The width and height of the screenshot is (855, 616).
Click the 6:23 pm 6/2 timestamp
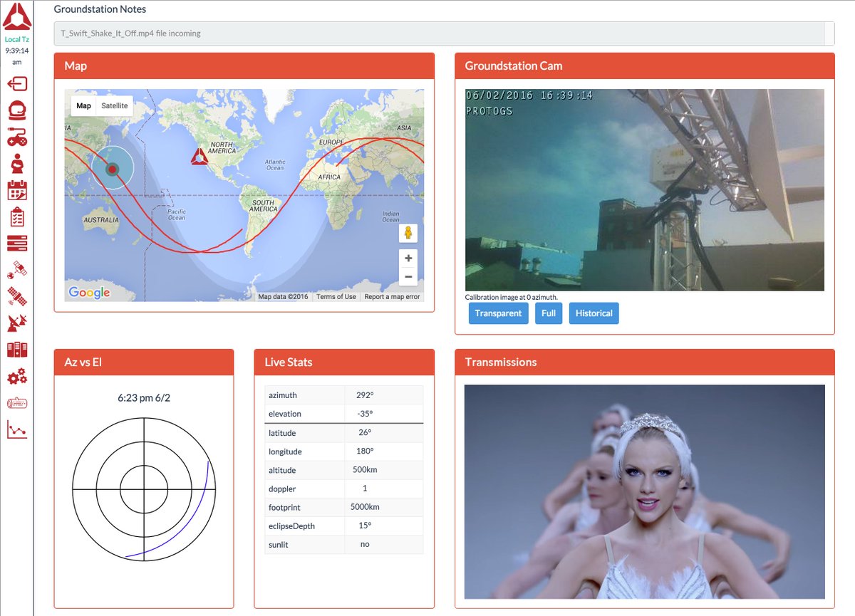tap(144, 398)
